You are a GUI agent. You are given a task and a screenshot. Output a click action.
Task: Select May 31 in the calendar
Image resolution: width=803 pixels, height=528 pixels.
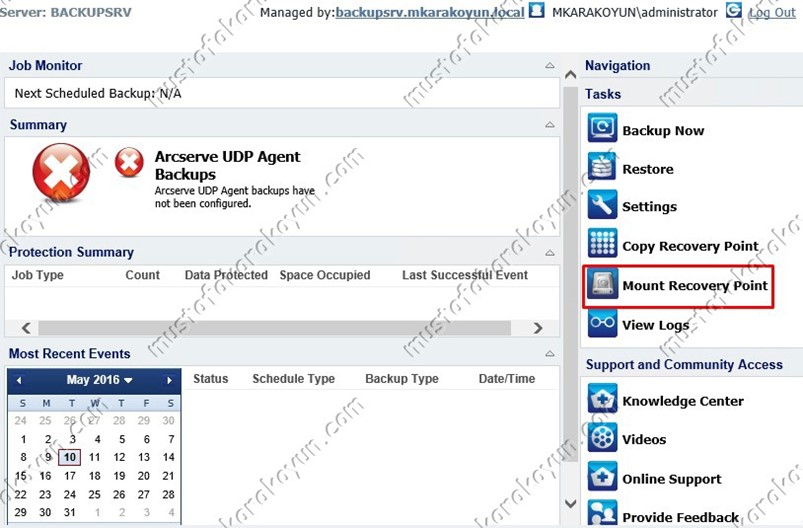(70, 512)
